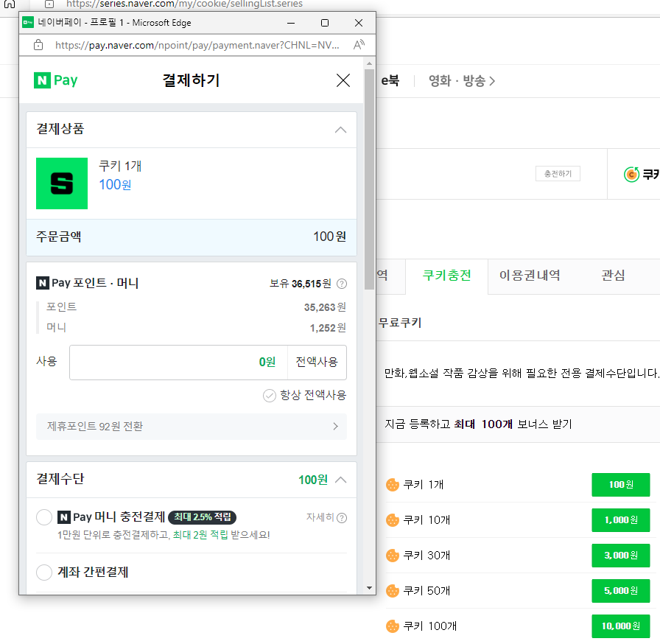Select the Pay 머니 충전결제 radio button
This screenshot has height=644, width=660.
pos(44,517)
